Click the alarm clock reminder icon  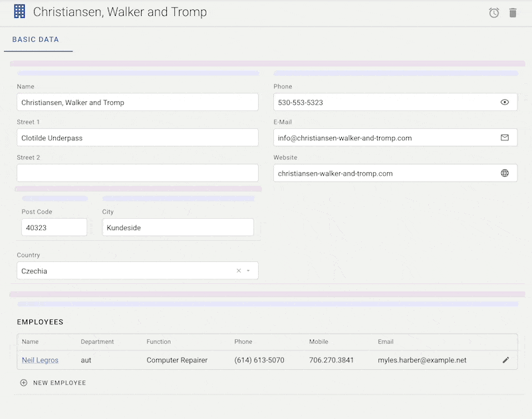[494, 13]
